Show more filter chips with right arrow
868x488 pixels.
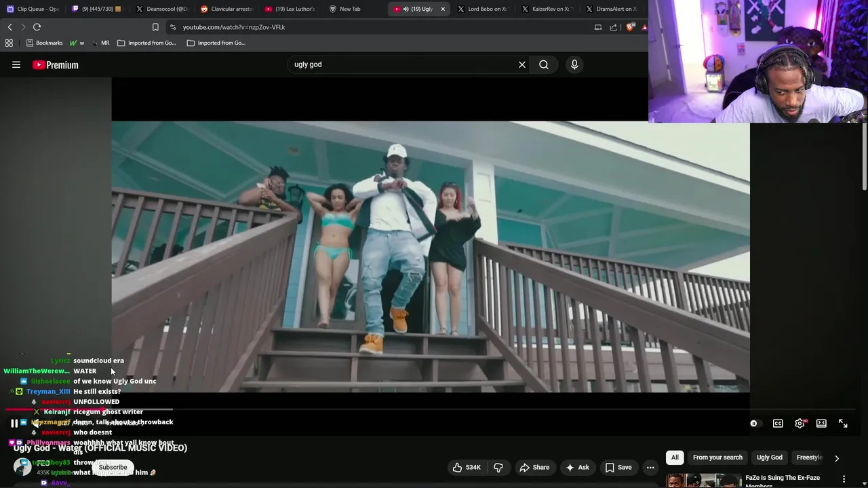(x=836, y=458)
